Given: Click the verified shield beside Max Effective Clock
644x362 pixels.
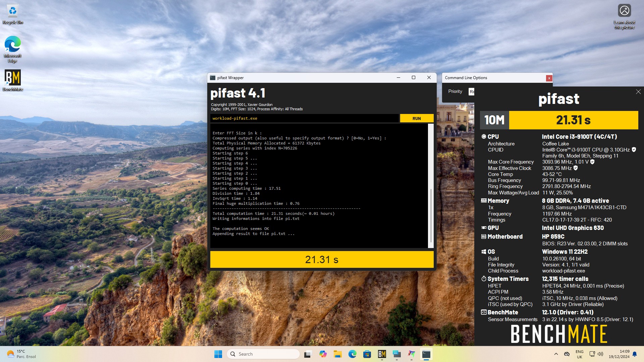Looking at the screenshot, I should pos(576,168).
